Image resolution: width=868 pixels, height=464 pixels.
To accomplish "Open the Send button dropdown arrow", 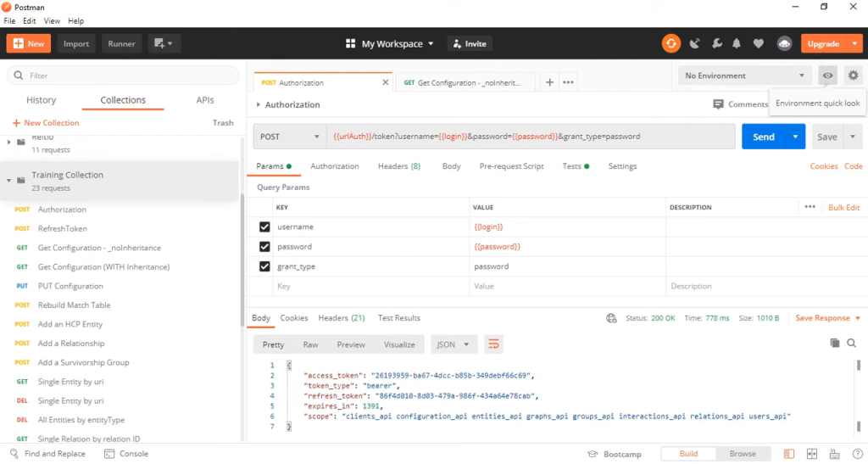I will 795,137.
